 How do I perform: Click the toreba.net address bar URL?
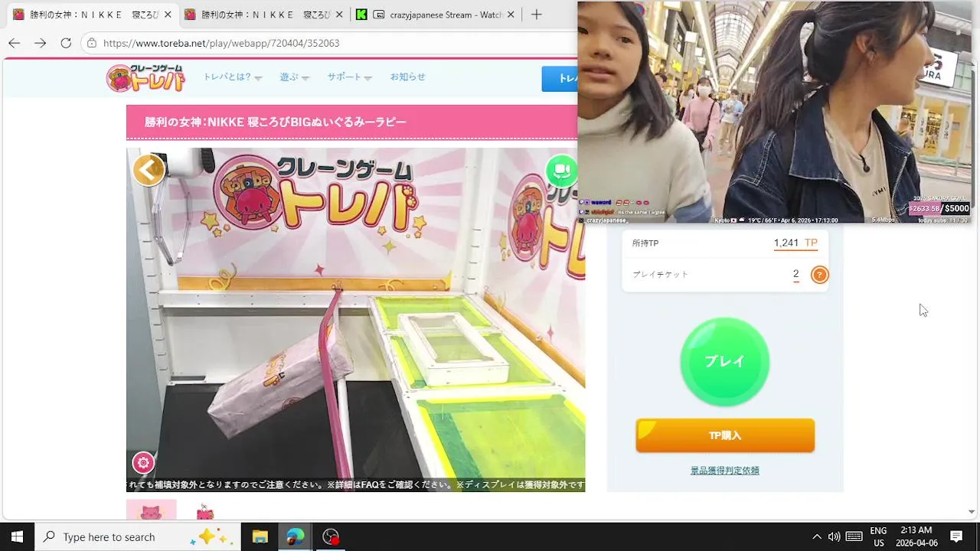tap(221, 43)
